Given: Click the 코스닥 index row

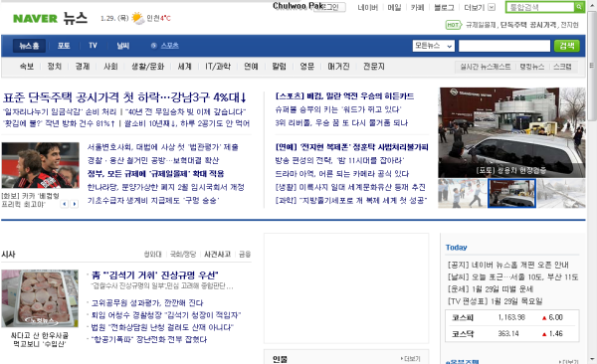Looking at the screenshot, I should click(512, 333).
